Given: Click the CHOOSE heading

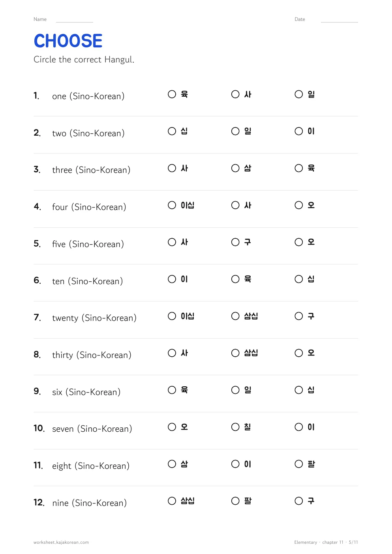Looking at the screenshot, I should (68, 41).
